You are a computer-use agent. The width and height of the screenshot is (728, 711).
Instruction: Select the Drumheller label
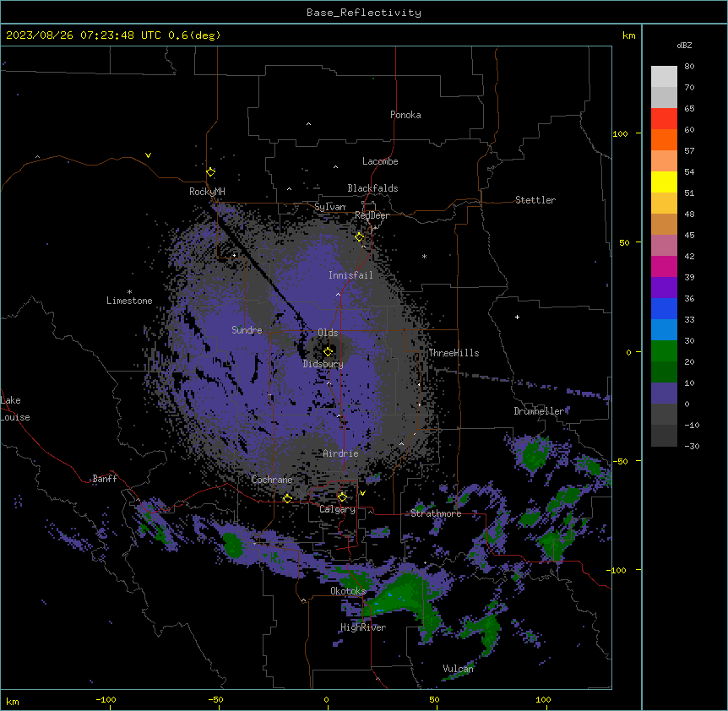click(539, 411)
